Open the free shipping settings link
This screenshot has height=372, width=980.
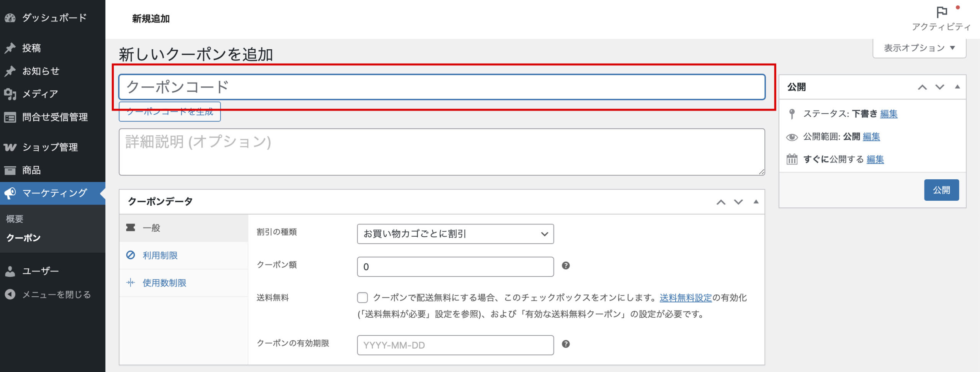click(x=685, y=297)
